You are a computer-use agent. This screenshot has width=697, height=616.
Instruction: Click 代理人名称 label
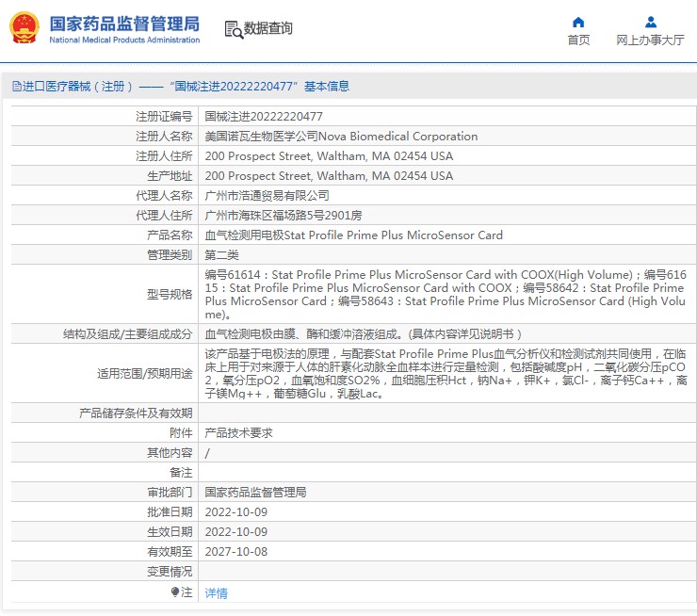164,196
